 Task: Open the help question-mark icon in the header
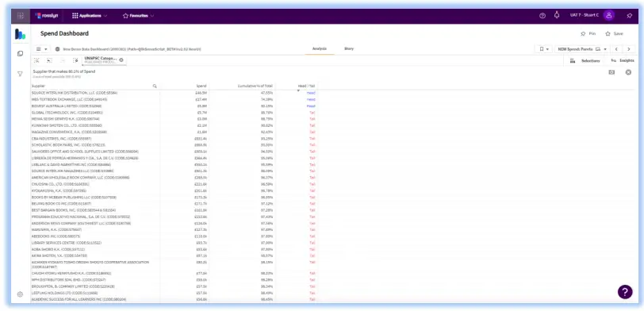click(542, 16)
